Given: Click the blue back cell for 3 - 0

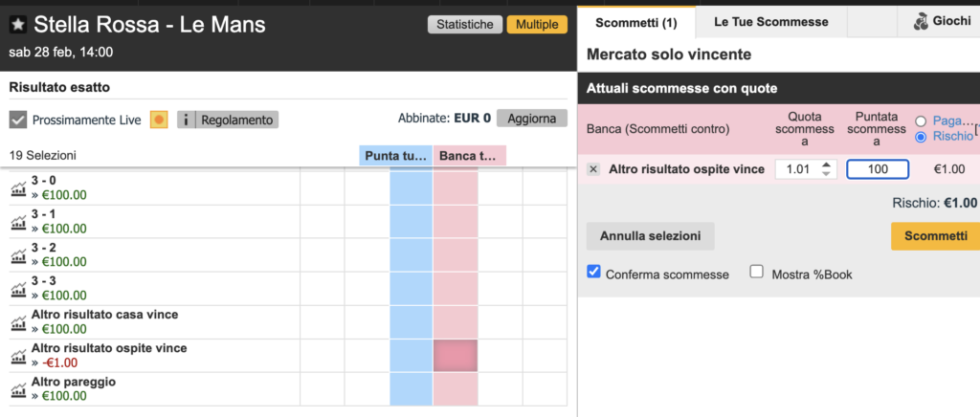Looking at the screenshot, I should (412, 188).
